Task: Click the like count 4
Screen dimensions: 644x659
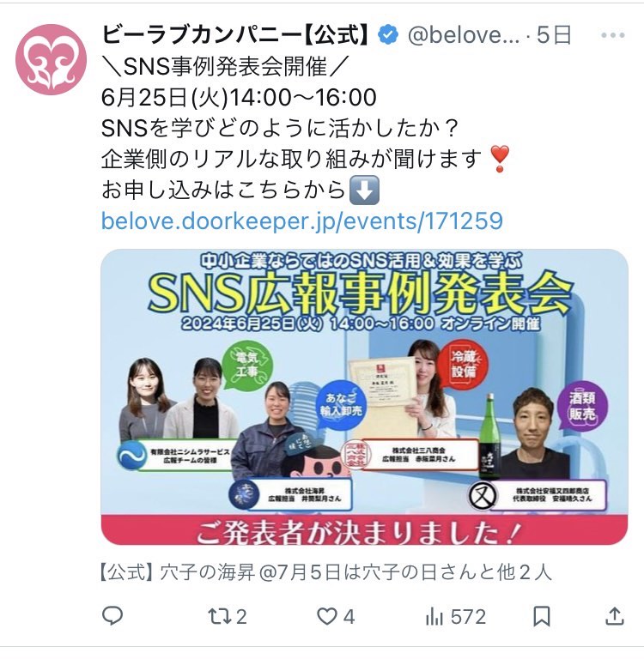Action: [x=349, y=617]
